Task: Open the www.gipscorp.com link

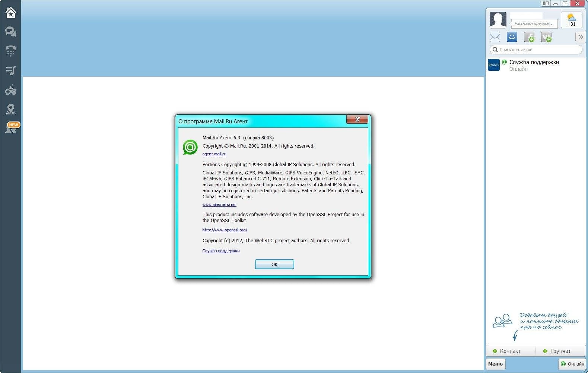Action: pos(219,205)
